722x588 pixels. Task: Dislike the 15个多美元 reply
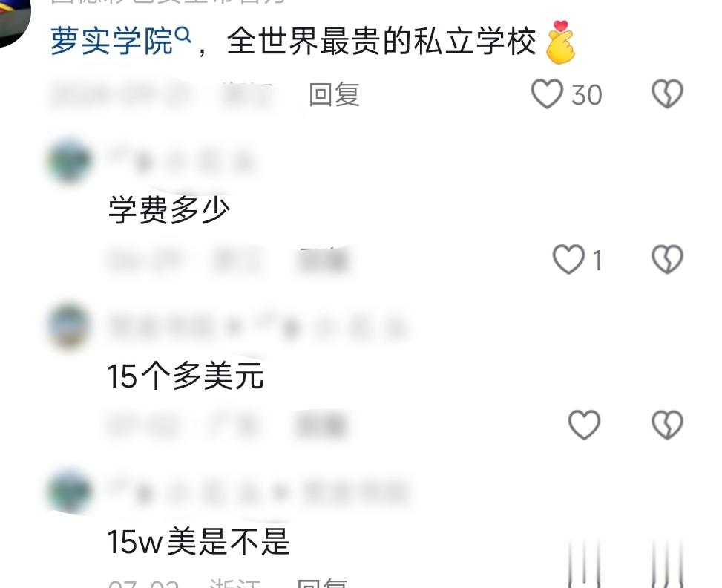tap(667, 425)
